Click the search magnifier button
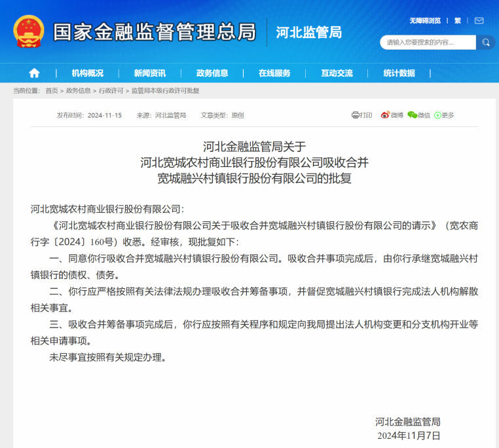This screenshot has width=499, height=448. tap(486, 43)
